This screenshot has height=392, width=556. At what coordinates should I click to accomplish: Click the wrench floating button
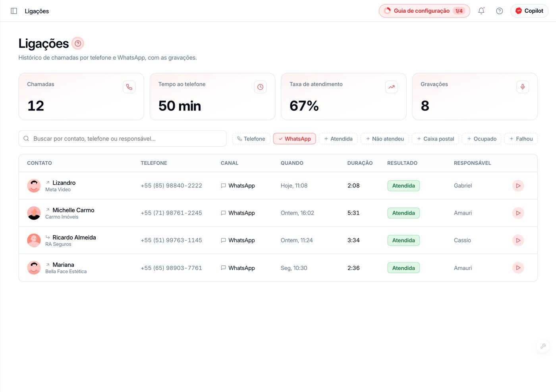(x=543, y=346)
